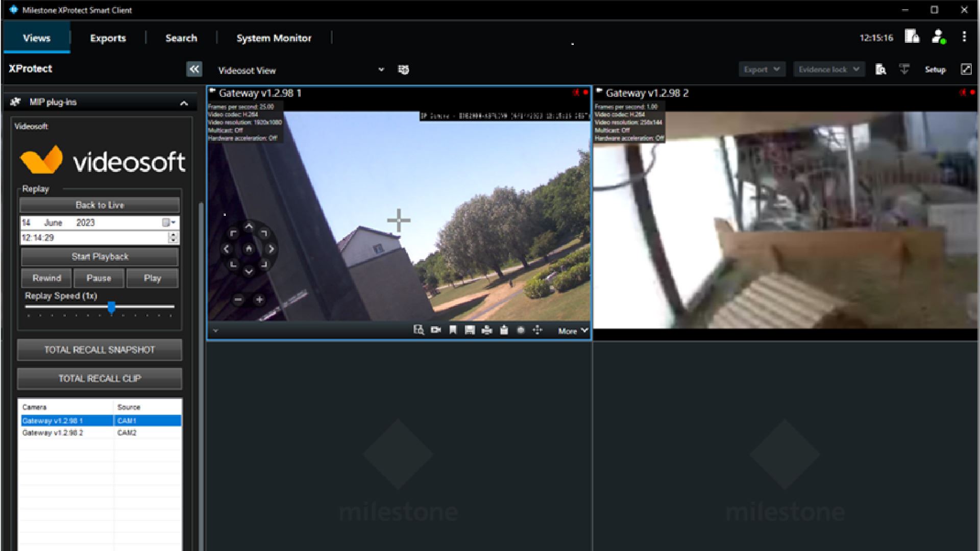Zoom in with PTZ plus button
The image size is (980, 551).
(259, 299)
